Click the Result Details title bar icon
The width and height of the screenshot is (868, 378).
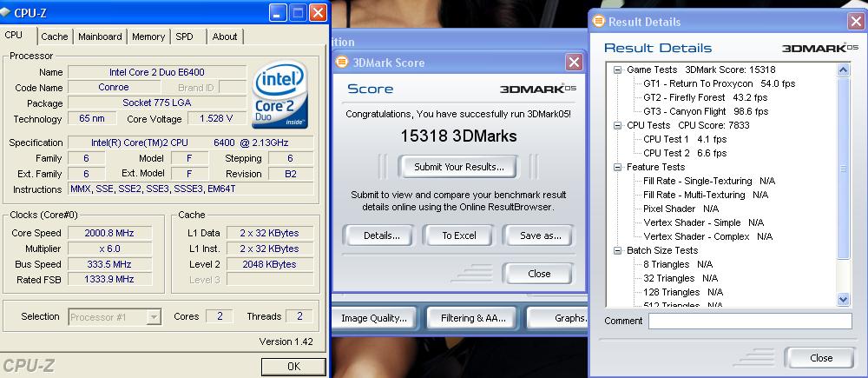[x=598, y=21]
